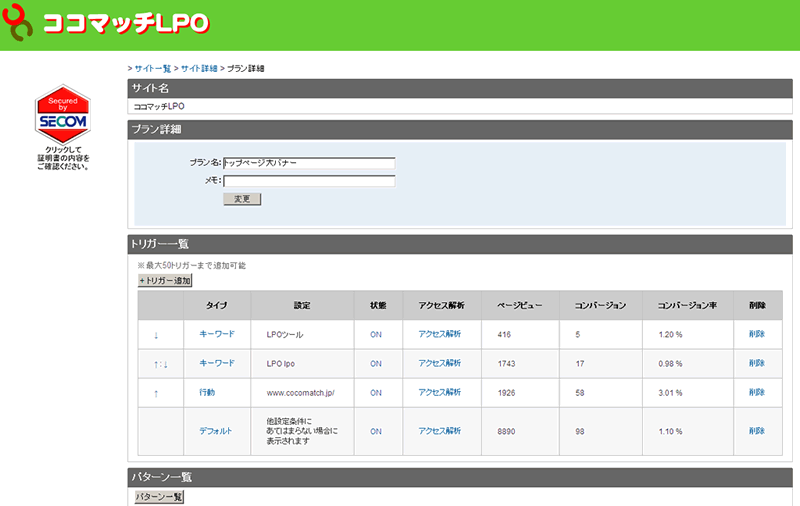Toggle ON status for LPOツール trigger
Screen dimensions: 800x506
tap(376, 335)
